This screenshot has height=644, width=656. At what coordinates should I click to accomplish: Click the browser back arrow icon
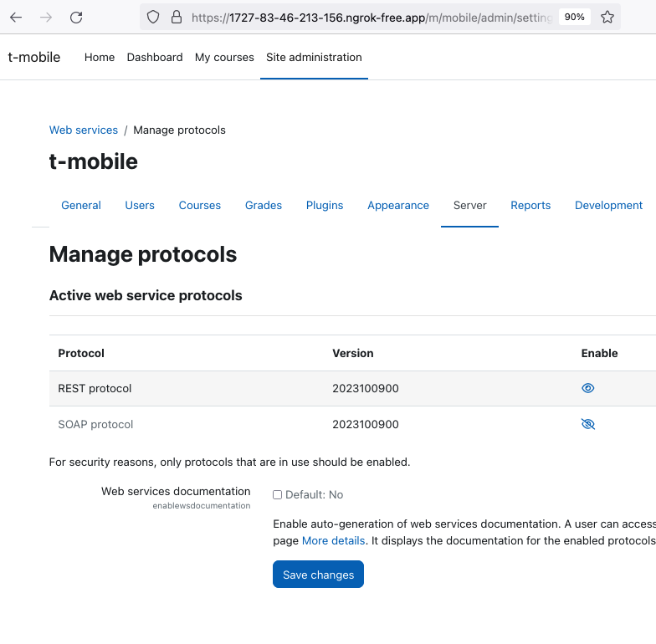[x=16, y=17]
